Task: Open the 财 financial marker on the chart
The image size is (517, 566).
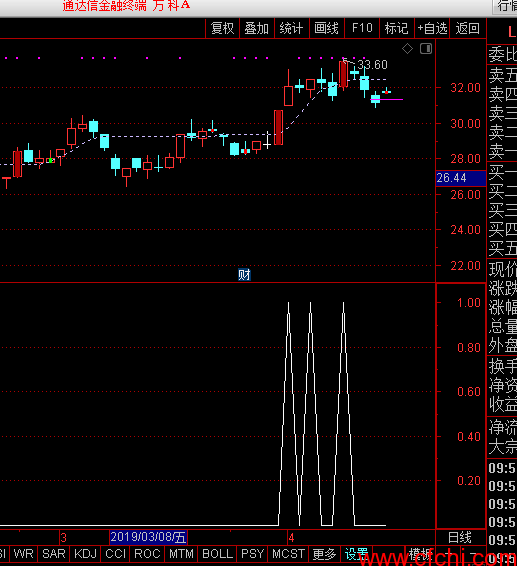Action: coord(244,275)
